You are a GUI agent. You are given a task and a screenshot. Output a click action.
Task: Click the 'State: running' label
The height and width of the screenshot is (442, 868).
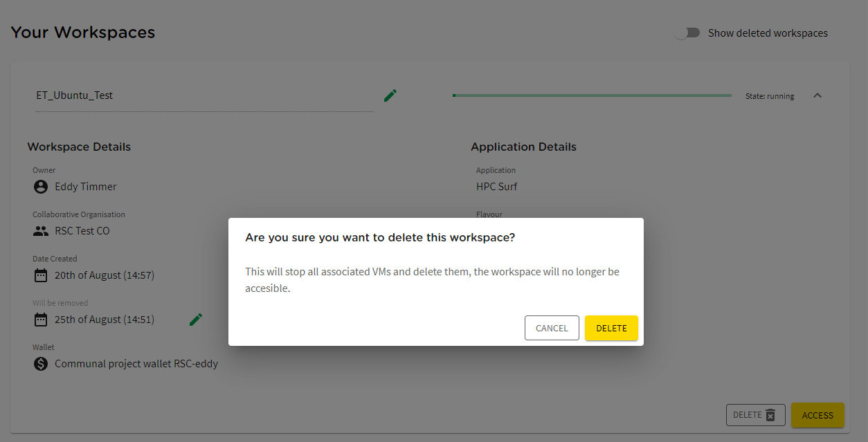pos(770,96)
